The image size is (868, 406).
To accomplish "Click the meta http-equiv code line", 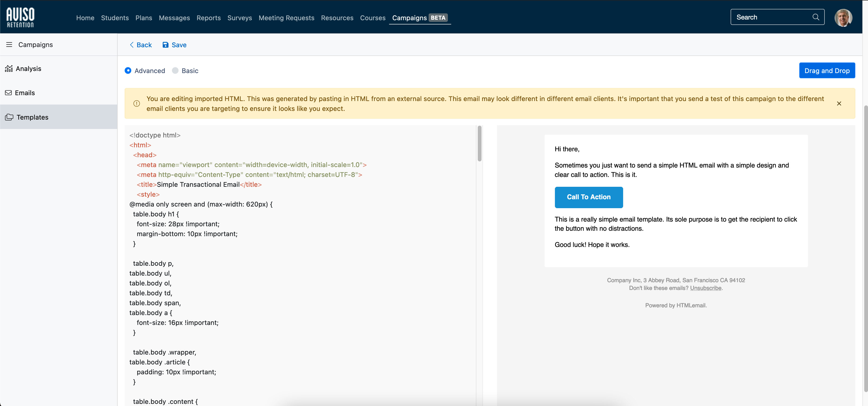I will coord(249,175).
